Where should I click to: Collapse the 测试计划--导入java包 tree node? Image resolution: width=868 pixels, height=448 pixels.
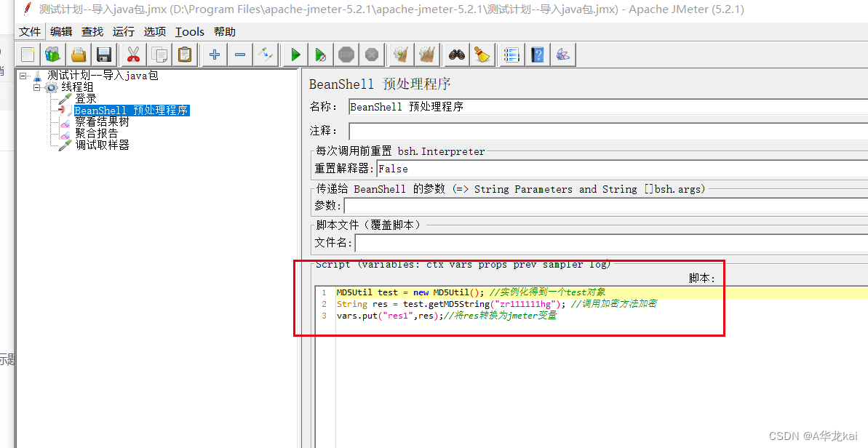point(23,75)
